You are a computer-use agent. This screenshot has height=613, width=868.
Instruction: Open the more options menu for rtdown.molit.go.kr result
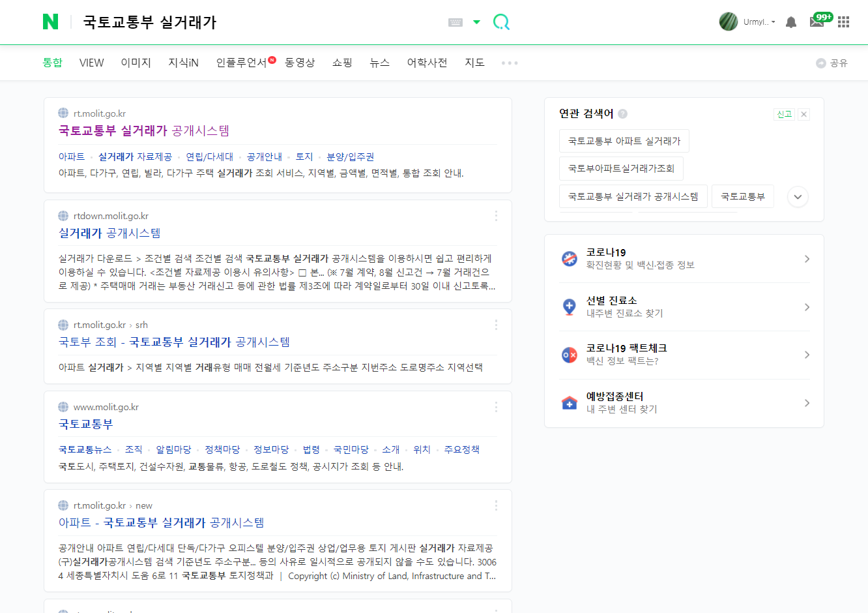(x=496, y=216)
